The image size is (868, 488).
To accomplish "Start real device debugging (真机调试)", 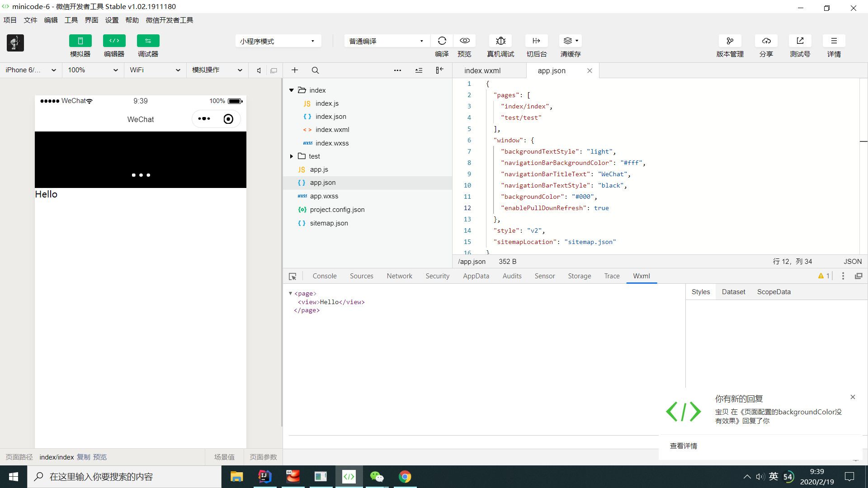I will pyautogui.click(x=500, y=41).
